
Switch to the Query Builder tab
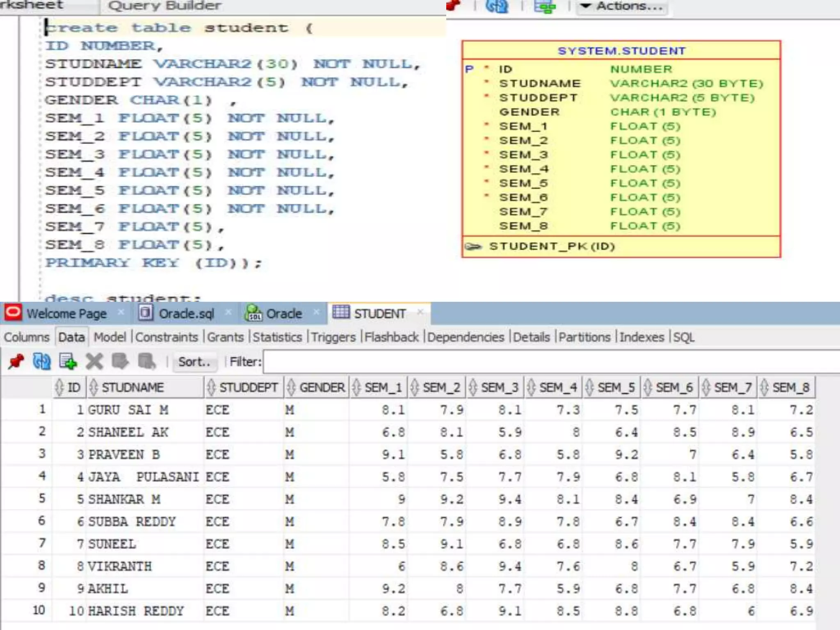pyautogui.click(x=164, y=6)
